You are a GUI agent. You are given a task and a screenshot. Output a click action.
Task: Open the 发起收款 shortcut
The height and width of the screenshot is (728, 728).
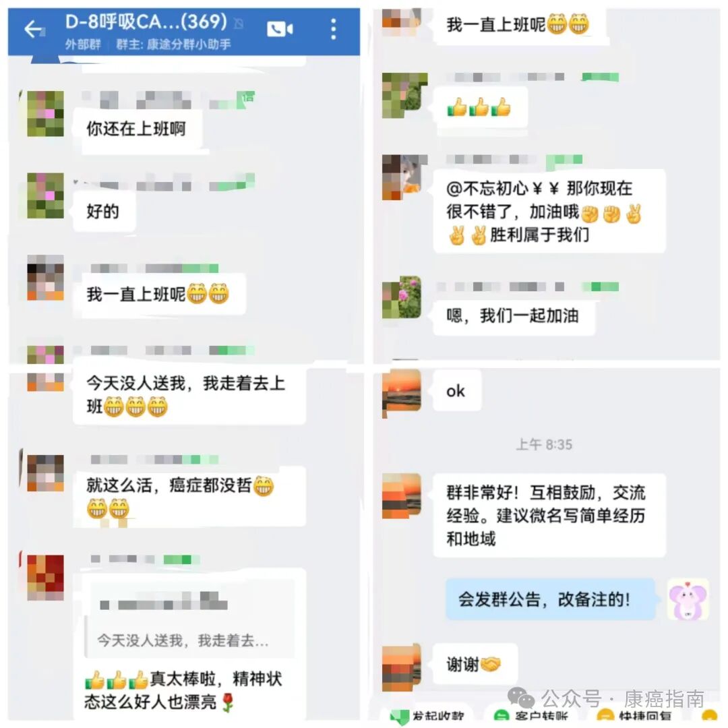pyautogui.click(x=427, y=716)
